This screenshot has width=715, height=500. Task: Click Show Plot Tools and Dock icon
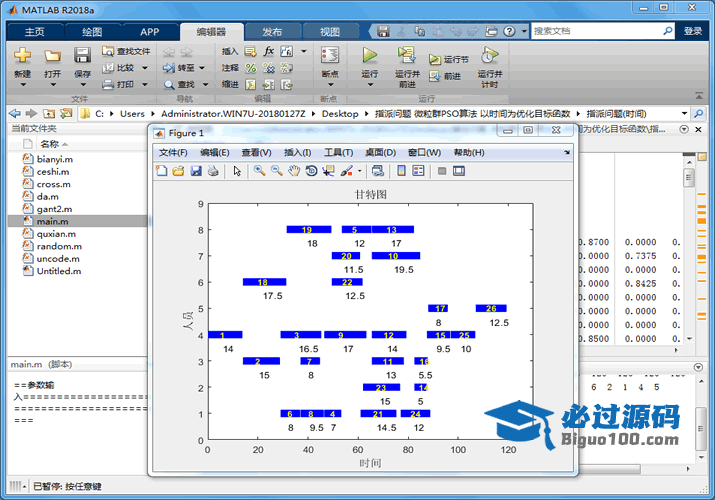[x=459, y=171]
